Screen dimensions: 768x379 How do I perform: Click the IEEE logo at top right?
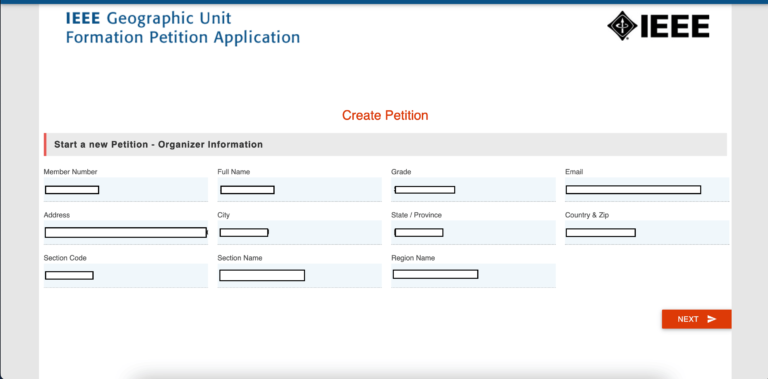point(658,25)
